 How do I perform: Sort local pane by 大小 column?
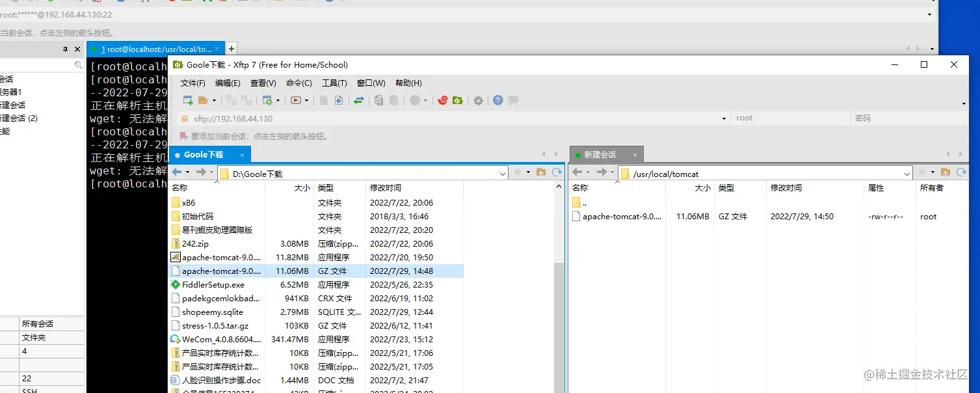tap(289, 188)
